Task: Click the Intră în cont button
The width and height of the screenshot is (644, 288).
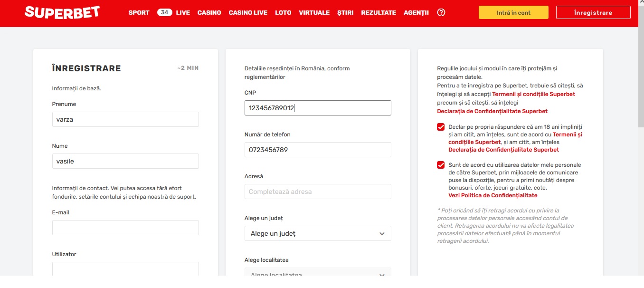Action: point(513,12)
